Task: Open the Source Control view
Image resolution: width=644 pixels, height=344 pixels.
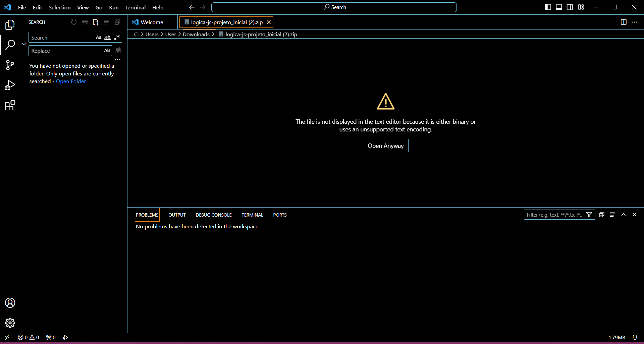Action: coord(10,65)
